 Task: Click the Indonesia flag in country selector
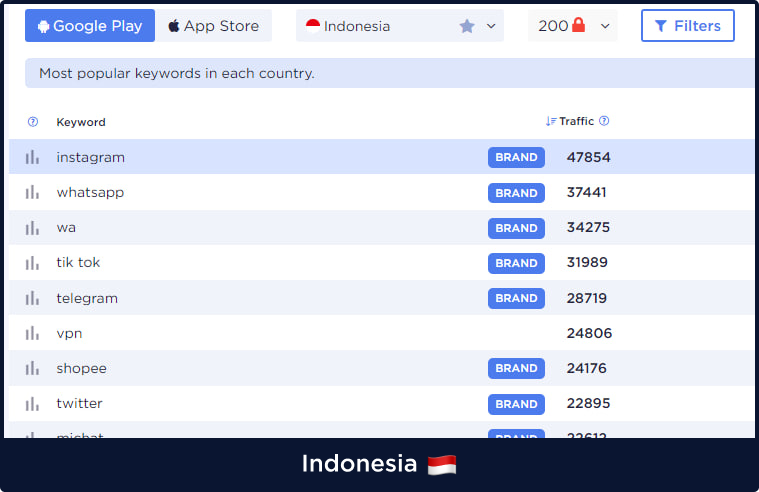pyautogui.click(x=313, y=26)
